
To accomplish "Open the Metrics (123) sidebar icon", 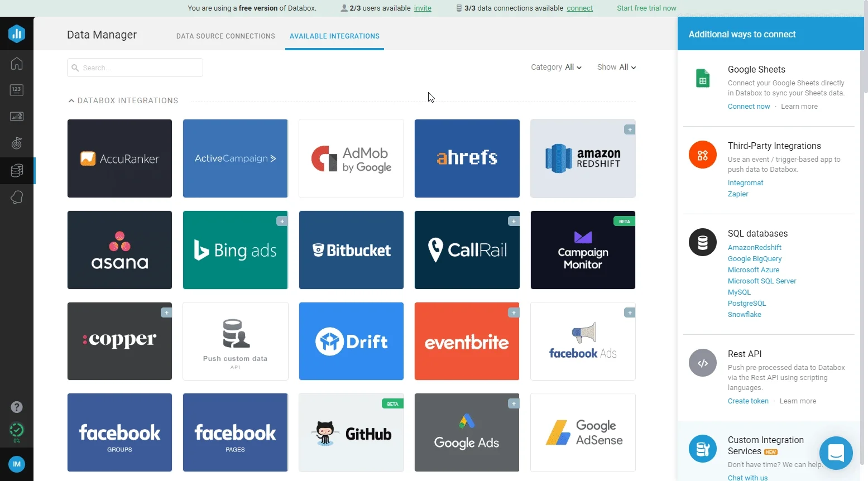I will 17,90.
